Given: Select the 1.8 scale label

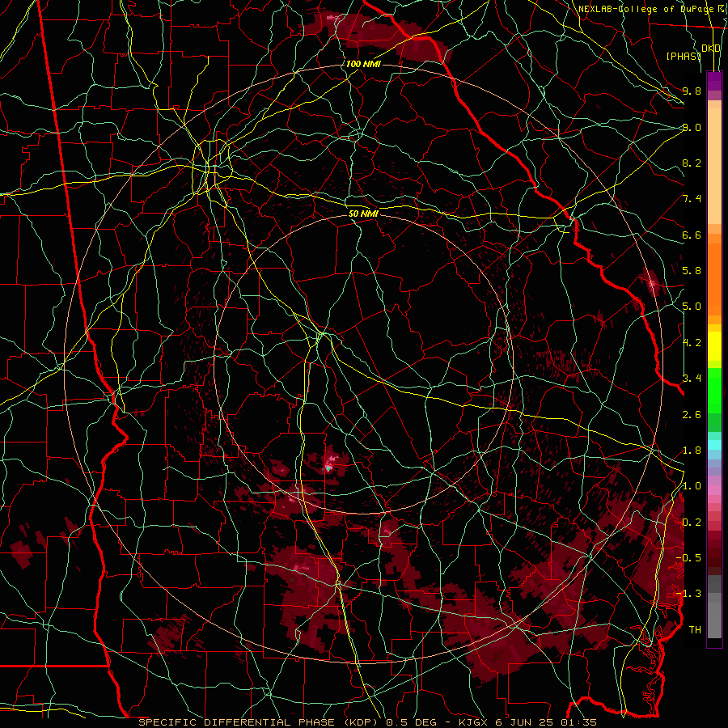Looking at the screenshot, I should pos(692,451).
